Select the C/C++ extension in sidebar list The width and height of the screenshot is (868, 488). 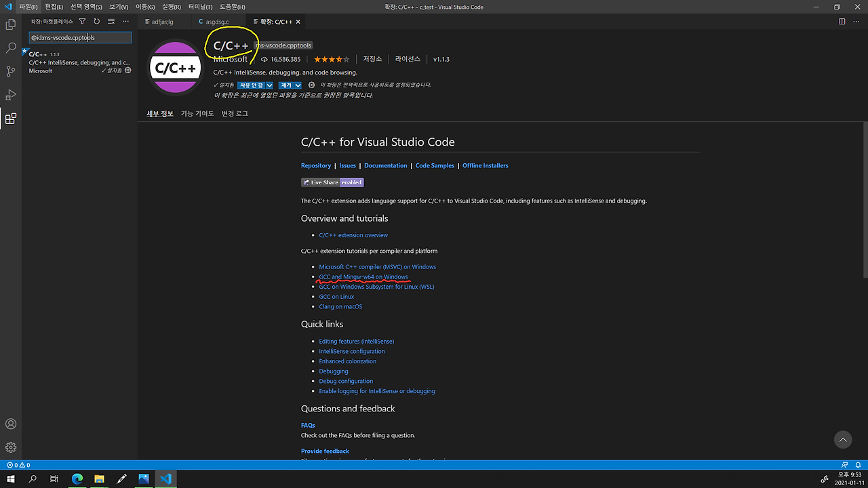(x=80, y=62)
